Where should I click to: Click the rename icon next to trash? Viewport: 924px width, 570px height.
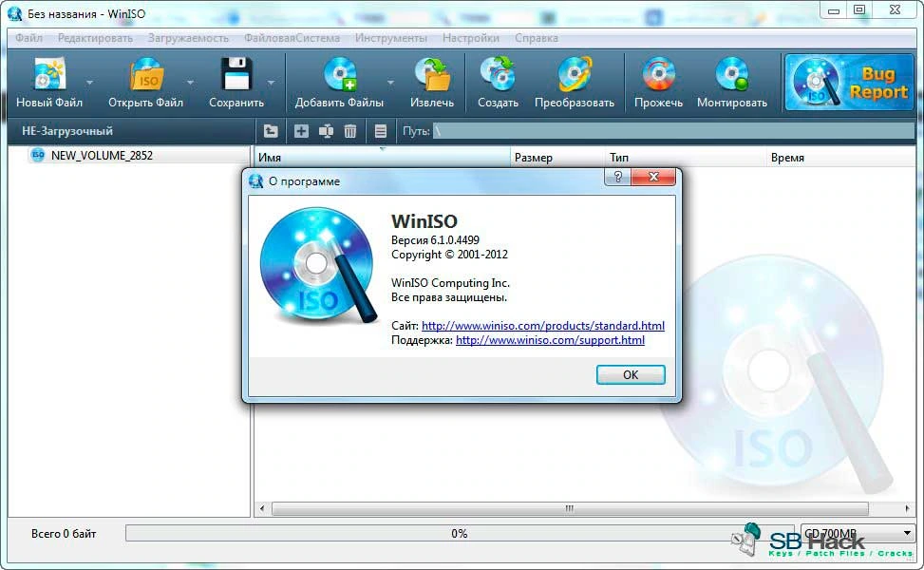point(326,131)
